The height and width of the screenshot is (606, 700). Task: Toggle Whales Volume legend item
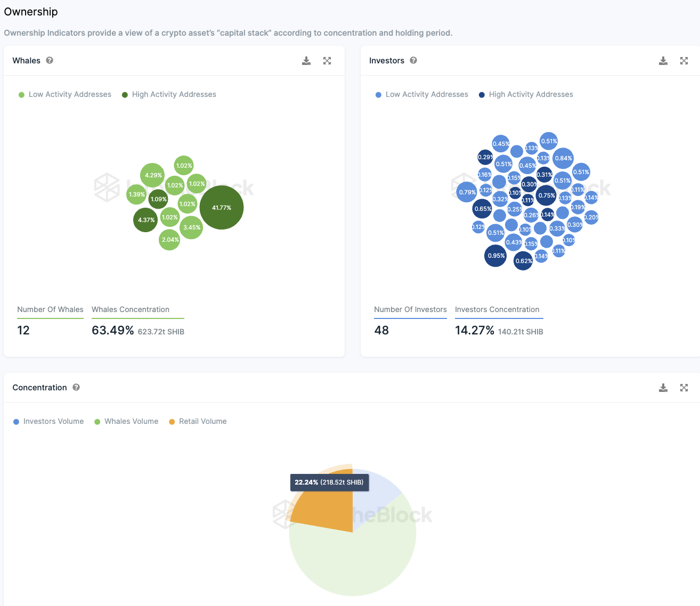(126, 421)
